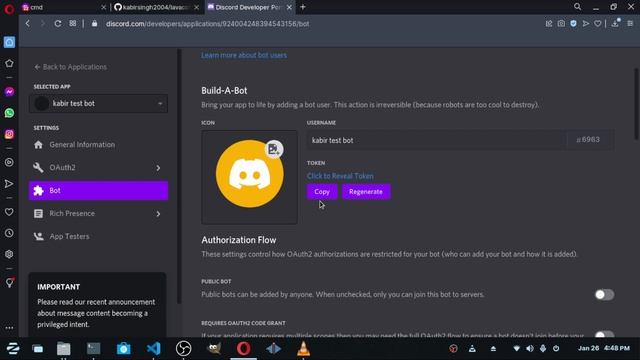Screen dimensions: 640x360
Task: Open Learn more about bot users link
Action: coord(244,55)
